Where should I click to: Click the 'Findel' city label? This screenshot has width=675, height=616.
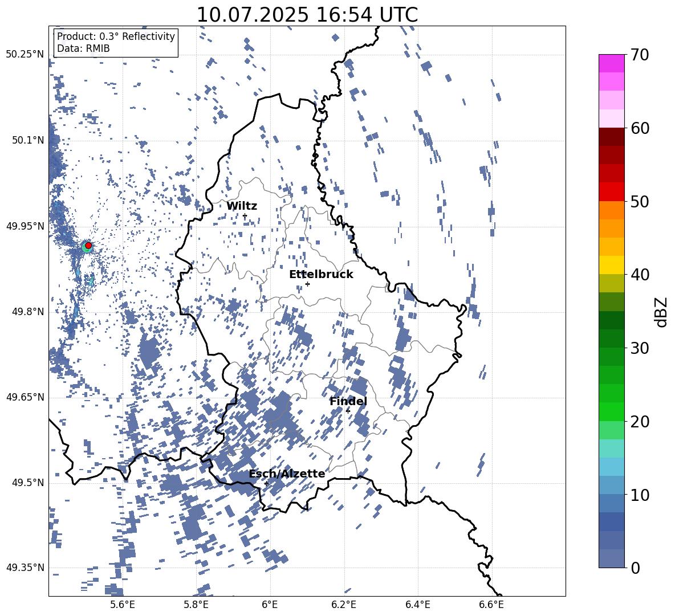tap(348, 401)
